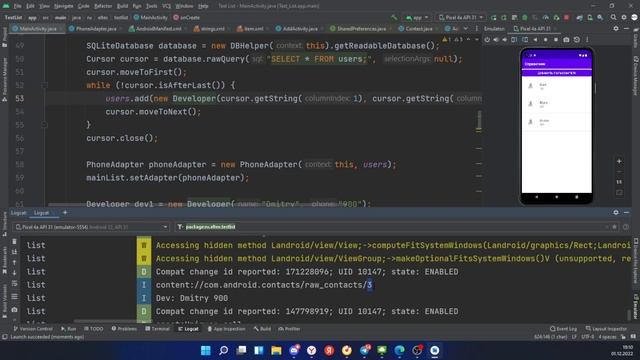Click Windows Start button on taskbar
Image resolution: width=640 pixels, height=360 pixels.
[x=206, y=350]
